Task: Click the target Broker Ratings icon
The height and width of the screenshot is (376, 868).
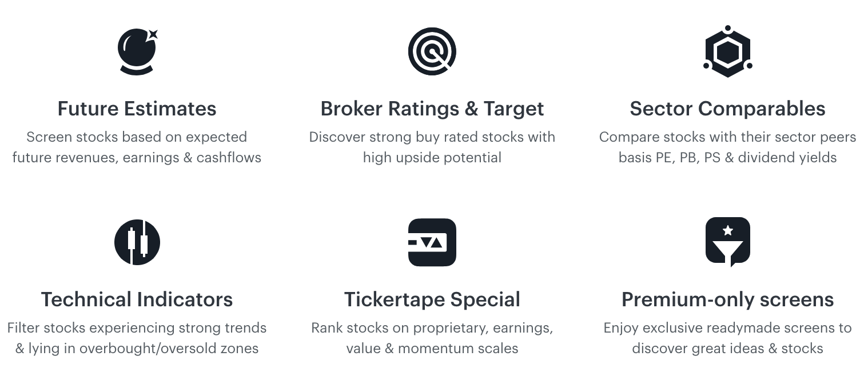Action: pyautogui.click(x=432, y=51)
